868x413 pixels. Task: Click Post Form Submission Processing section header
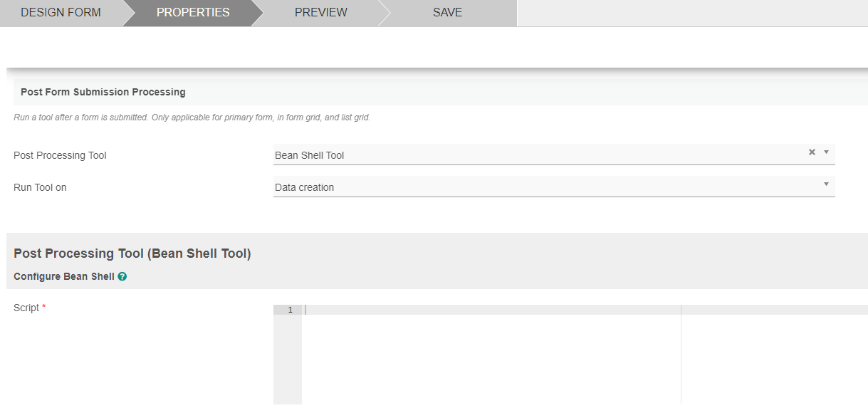point(103,92)
